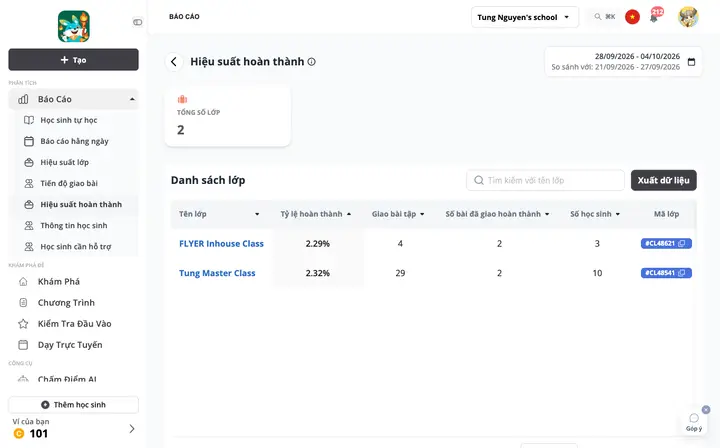Click Thêm học sinh button
Viewport: 720px width, 448px height.
click(x=73, y=405)
